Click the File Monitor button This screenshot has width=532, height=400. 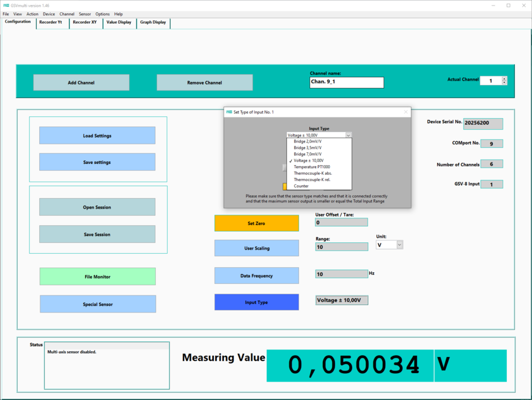pyautogui.click(x=98, y=276)
